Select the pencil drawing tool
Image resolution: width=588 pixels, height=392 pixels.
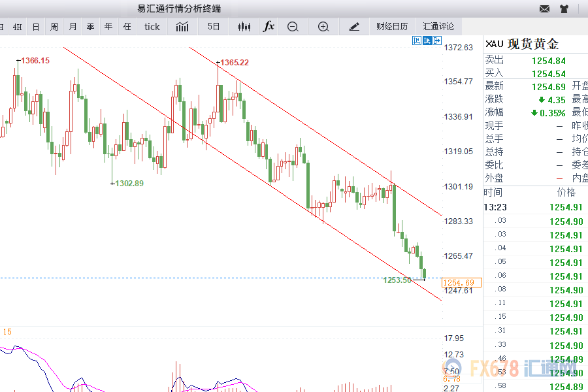coord(354,27)
